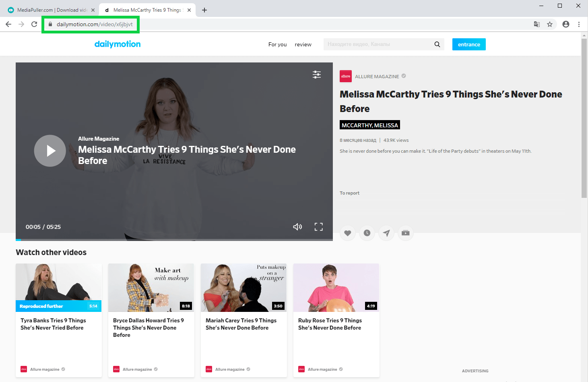The width and height of the screenshot is (588, 382).
Task: Bookmark page with star icon
Action: tap(550, 24)
